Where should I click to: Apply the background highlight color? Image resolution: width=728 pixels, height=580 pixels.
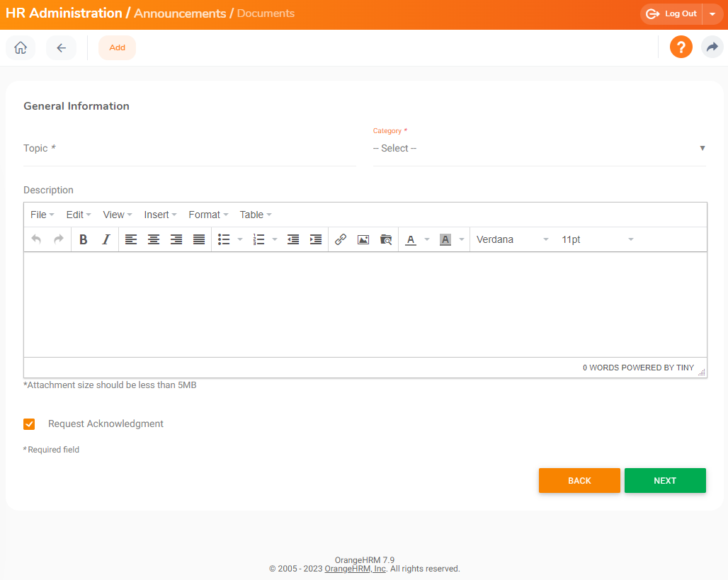(x=445, y=239)
